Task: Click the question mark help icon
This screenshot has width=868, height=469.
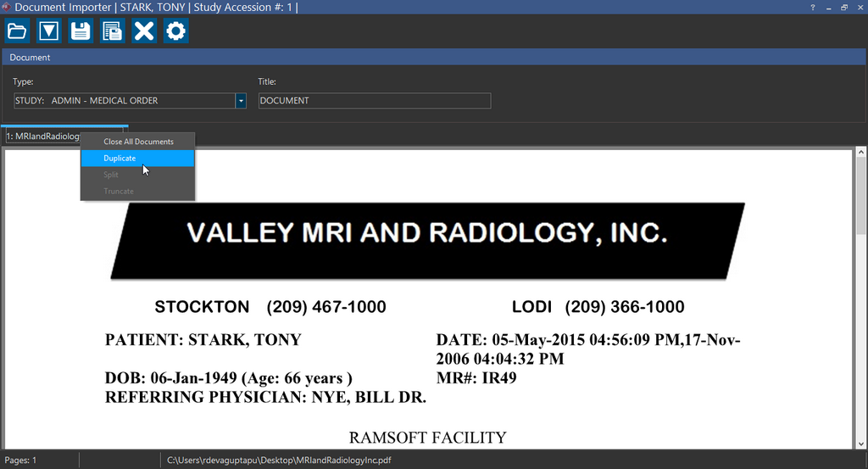Action: (813, 7)
